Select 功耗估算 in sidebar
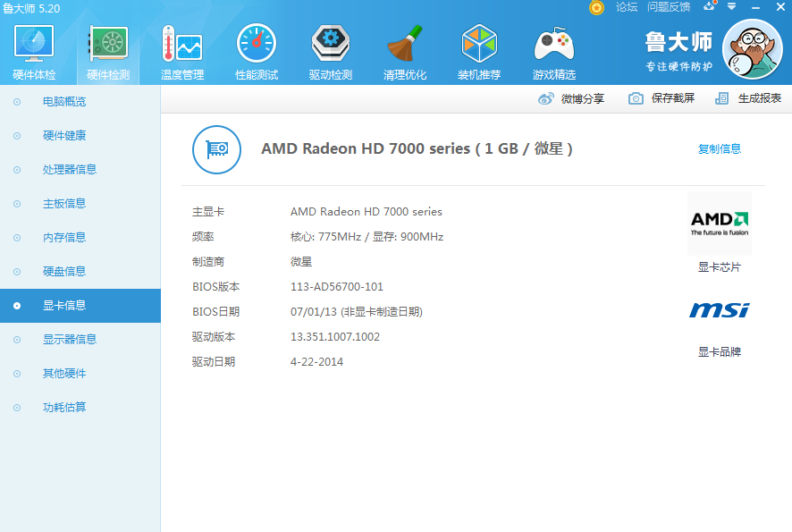Viewport: 792px width, 532px height. pyautogui.click(x=80, y=407)
